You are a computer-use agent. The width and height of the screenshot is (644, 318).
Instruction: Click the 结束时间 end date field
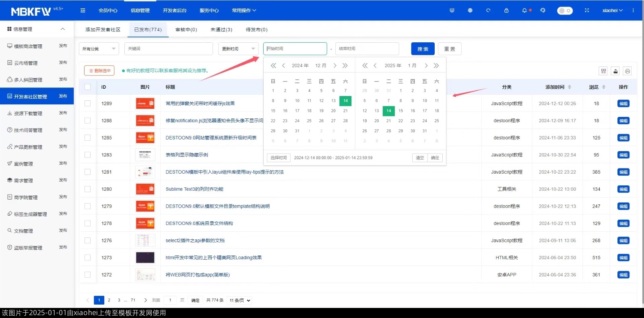[x=367, y=49]
